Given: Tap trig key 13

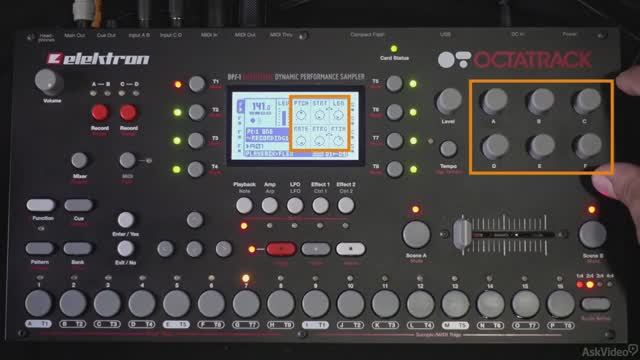Looking at the screenshot, I should tap(456, 304).
